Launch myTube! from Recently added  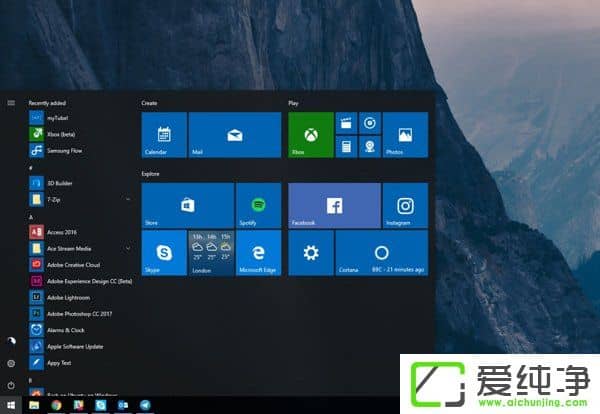[80, 118]
